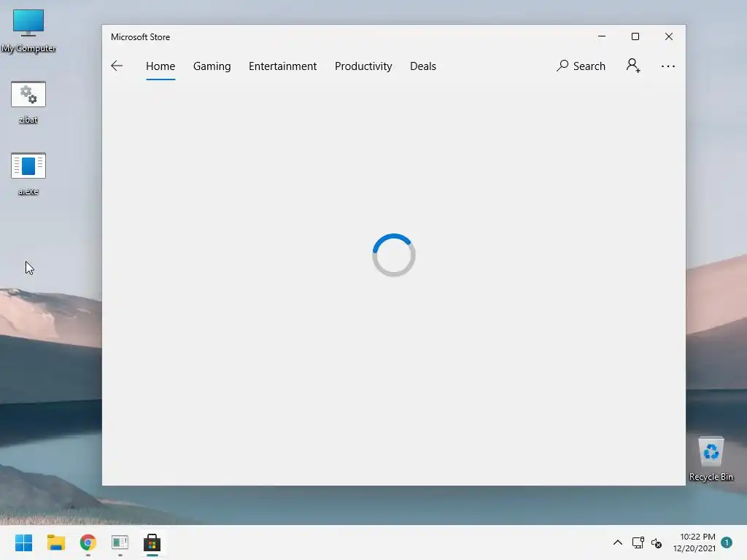The width and height of the screenshot is (747, 560).
Task: Click the taskbar app next to Chrome
Action: pos(120,542)
